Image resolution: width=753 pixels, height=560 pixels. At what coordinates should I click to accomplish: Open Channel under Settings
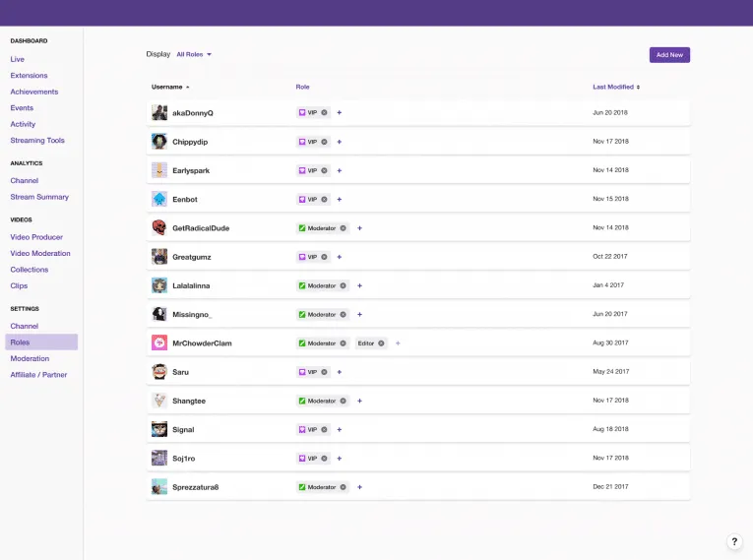24,326
